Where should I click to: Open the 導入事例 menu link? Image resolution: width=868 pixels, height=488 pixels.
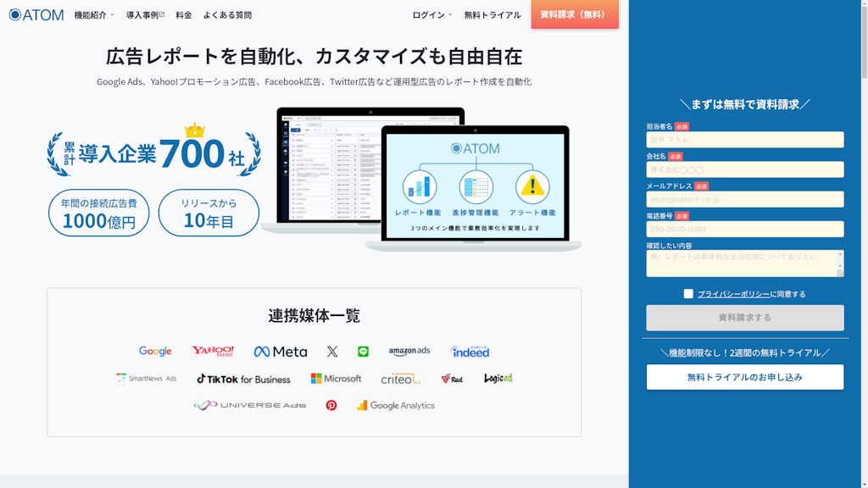pos(145,15)
